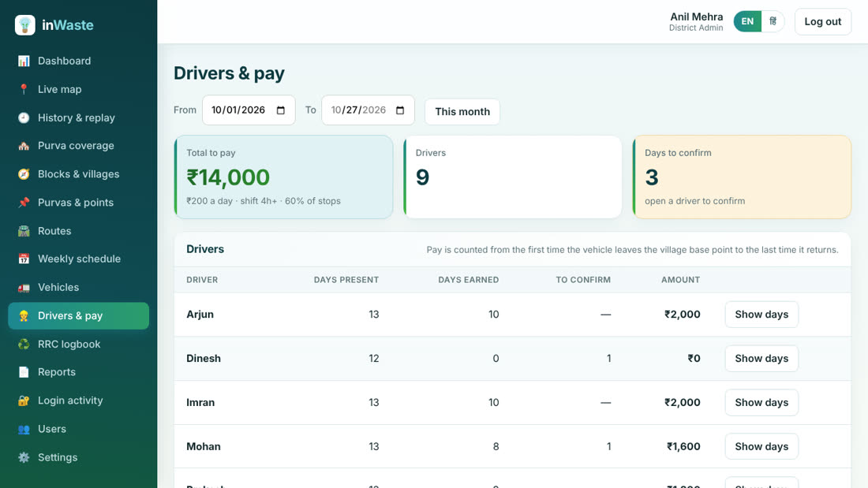868x488 pixels.
Task: Click the Drivers count card showing 9
Action: (x=513, y=177)
